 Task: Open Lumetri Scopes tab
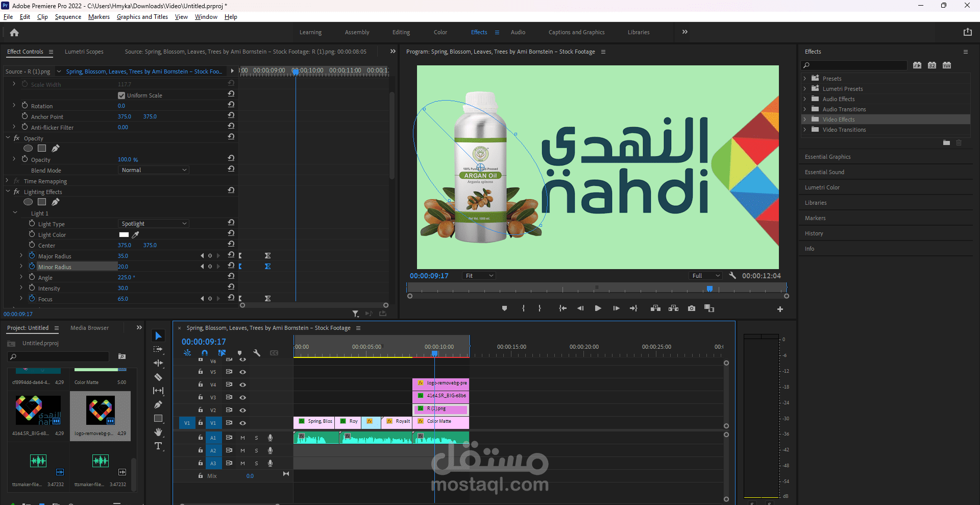pos(84,52)
